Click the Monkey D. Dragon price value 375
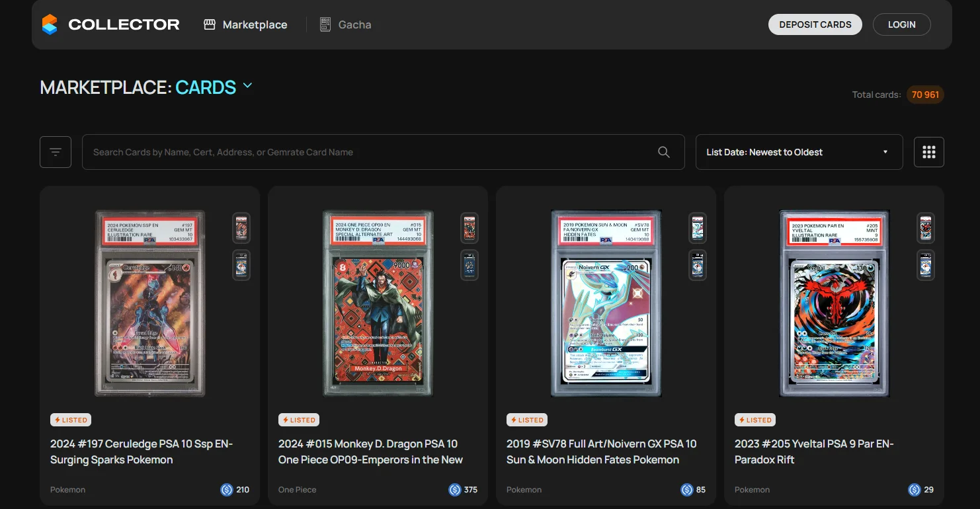The image size is (980, 509). click(471, 490)
